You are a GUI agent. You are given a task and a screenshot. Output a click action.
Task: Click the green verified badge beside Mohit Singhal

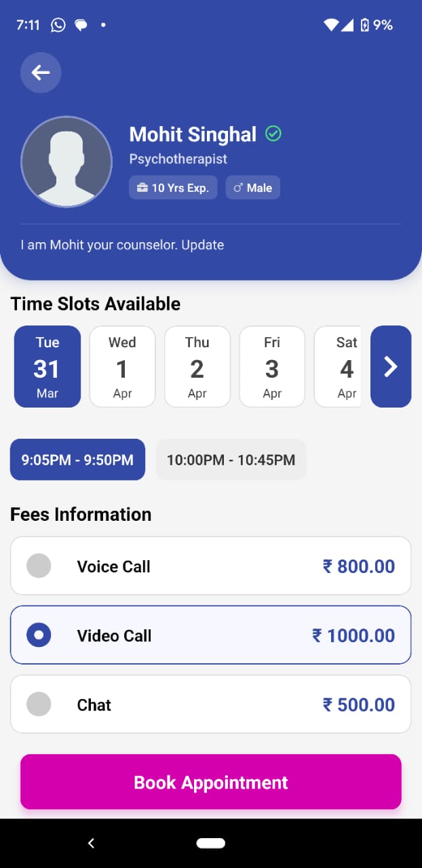273,134
